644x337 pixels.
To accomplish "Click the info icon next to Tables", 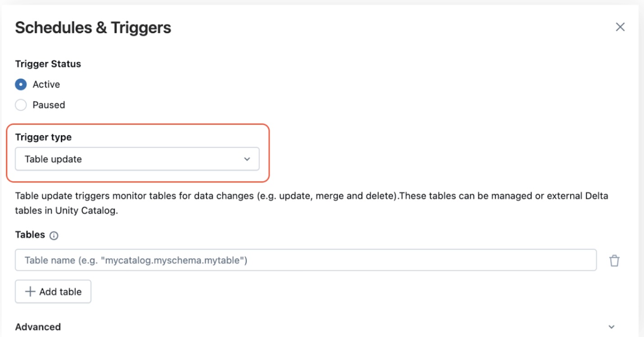I will 54,236.
